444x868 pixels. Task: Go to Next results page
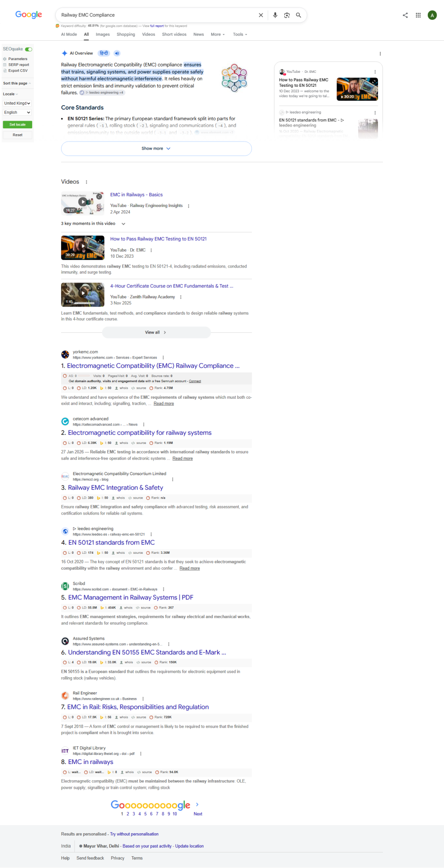point(198,814)
